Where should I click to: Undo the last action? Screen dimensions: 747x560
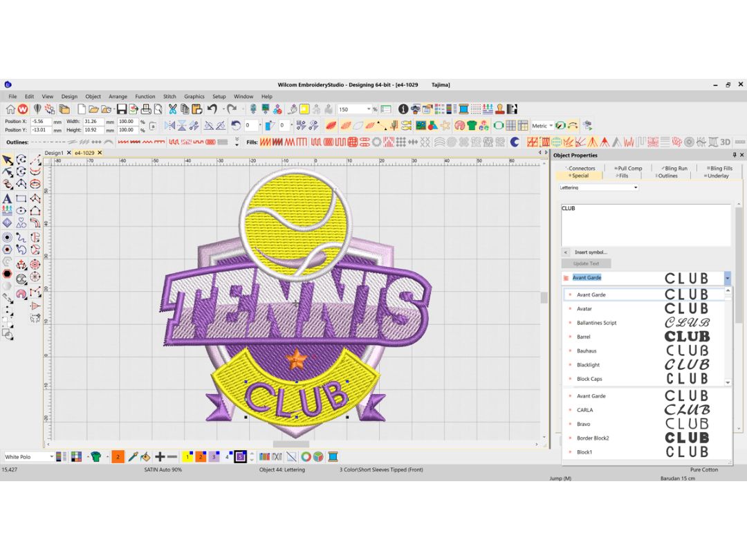[212, 109]
